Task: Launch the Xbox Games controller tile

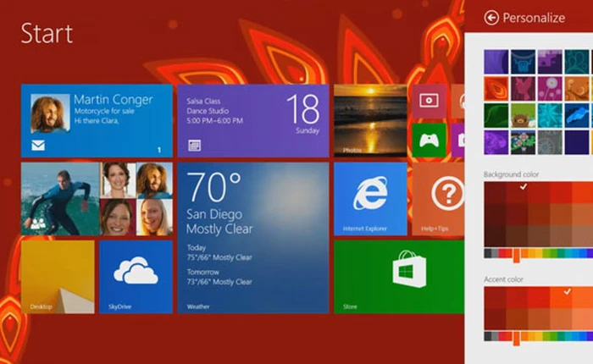Action: click(x=429, y=141)
